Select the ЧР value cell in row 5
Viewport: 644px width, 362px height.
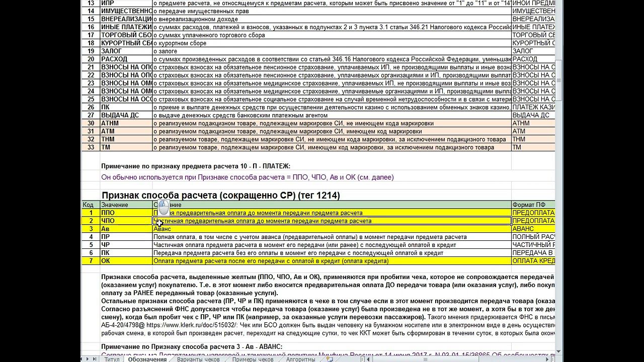(126, 245)
